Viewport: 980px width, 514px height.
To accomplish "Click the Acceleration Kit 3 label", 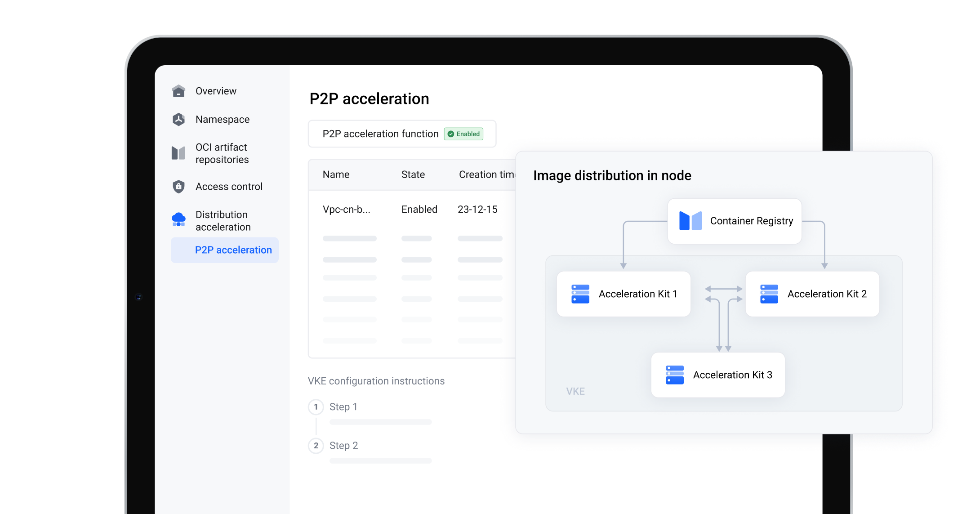I will click(x=733, y=375).
